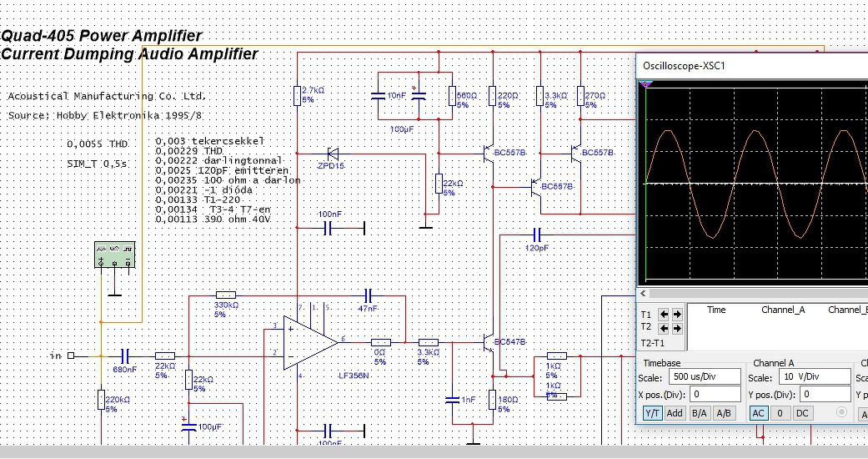Switch the timebase to Y/T mode
Screen dimensions: 868x459
(x=653, y=413)
